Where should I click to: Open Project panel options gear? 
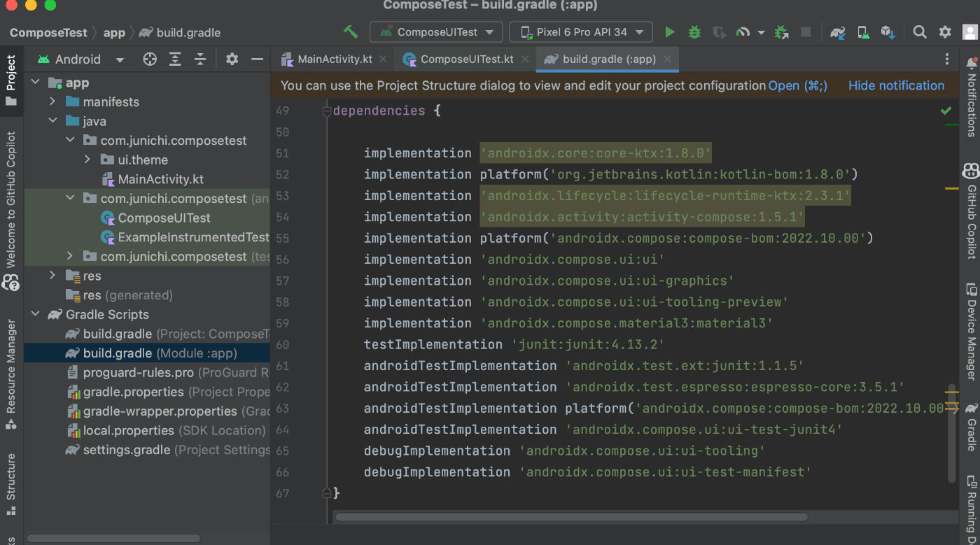tap(232, 59)
